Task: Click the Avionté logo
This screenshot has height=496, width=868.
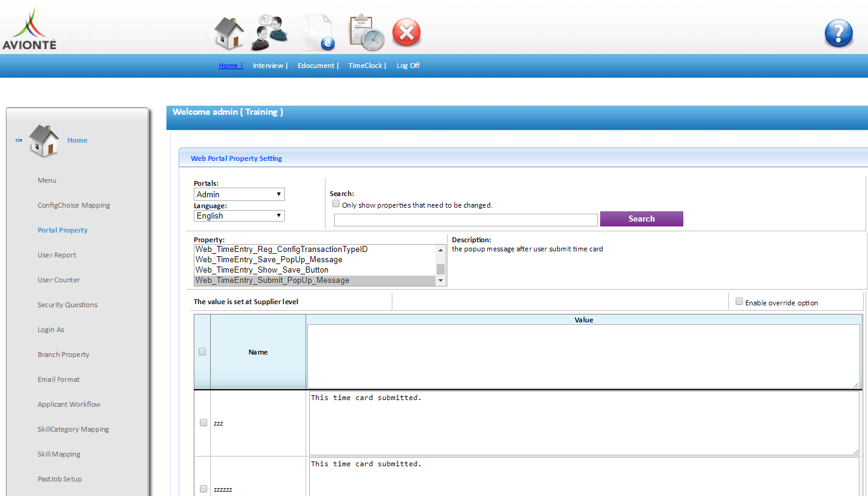Action: [x=29, y=29]
